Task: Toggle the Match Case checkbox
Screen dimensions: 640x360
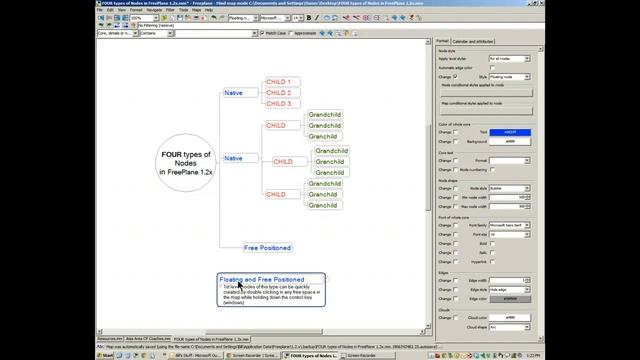Action: (x=262, y=33)
